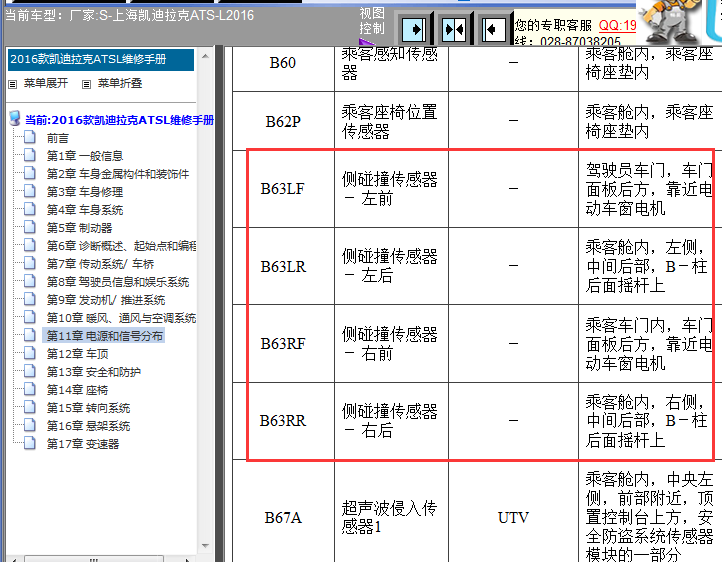Image resolution: width=722 pixels, height=562 pixels.
Task: Open 第5章 制动器
Action: point(79,228)
